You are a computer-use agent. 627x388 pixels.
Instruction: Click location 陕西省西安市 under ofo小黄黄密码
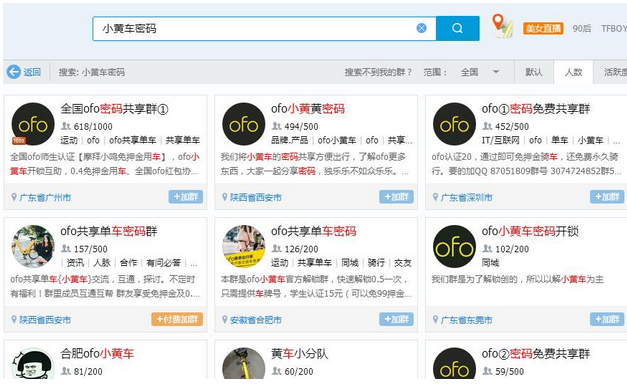pyautogui.click(x=256, y=198)
